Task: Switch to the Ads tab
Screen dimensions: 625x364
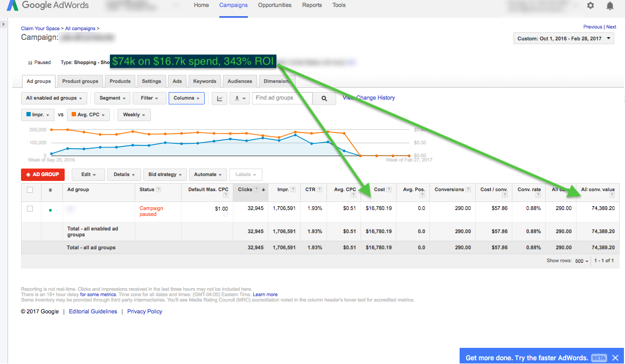Action: 177,81
